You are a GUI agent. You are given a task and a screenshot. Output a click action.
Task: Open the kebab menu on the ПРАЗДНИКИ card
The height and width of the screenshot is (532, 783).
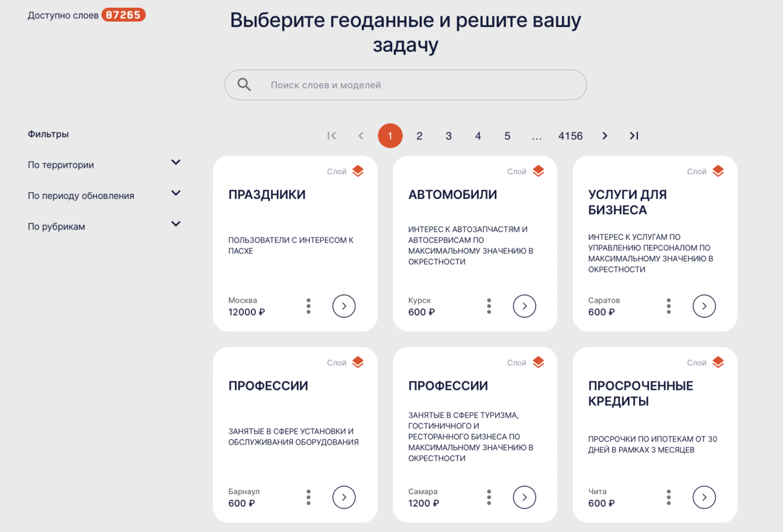[x=308, y=306]
